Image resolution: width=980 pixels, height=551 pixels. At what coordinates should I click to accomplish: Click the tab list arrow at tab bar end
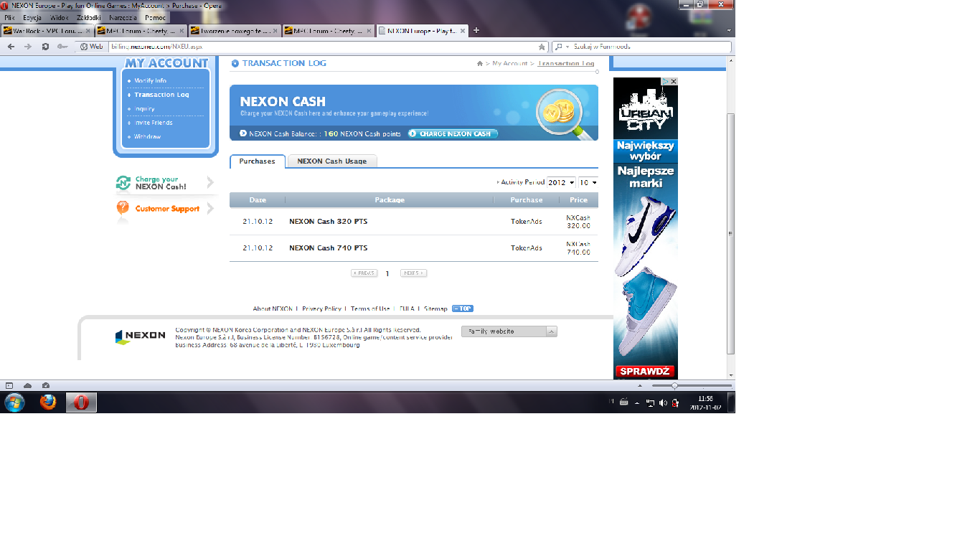[729, 31]
